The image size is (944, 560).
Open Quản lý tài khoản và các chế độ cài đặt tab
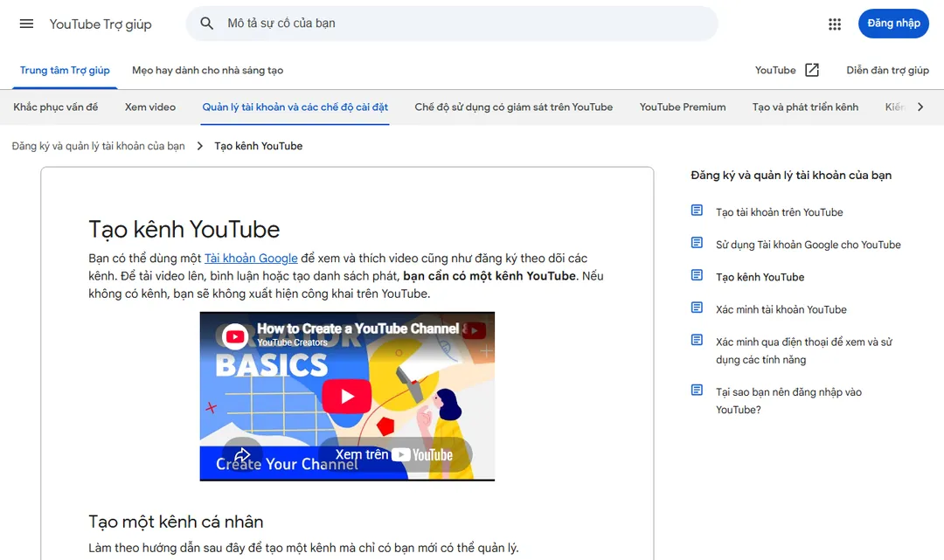point(295,107)
